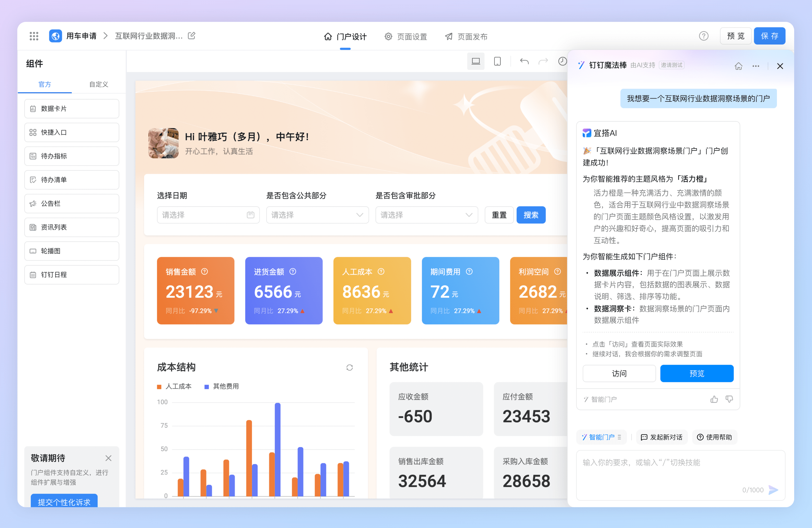Toggle 人工成本 legend series

click(174, 387)
